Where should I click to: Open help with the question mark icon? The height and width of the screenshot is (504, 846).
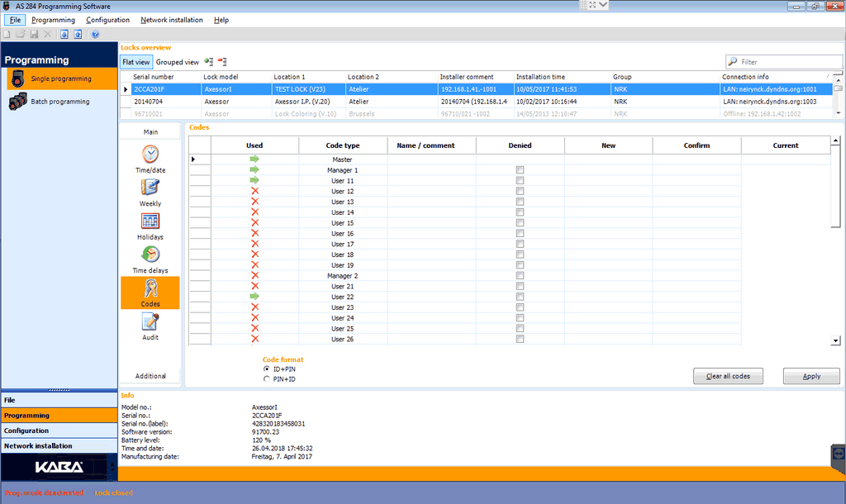[96, 34]
